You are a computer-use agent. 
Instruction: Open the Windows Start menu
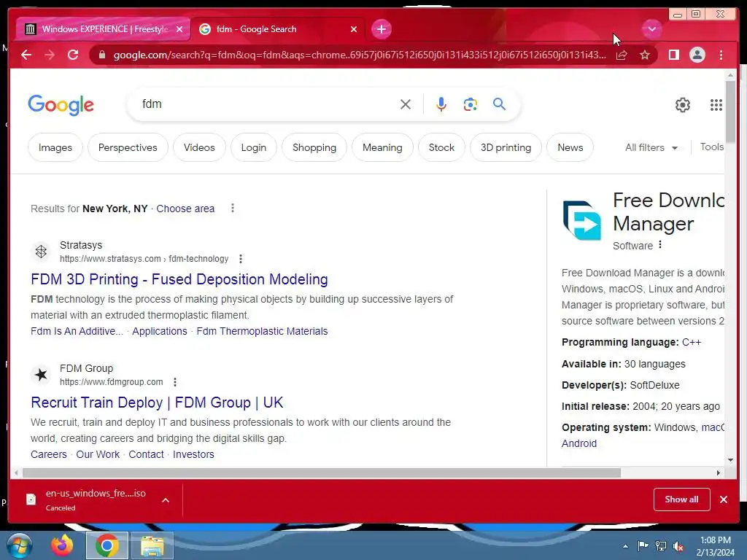pos(18,545)
